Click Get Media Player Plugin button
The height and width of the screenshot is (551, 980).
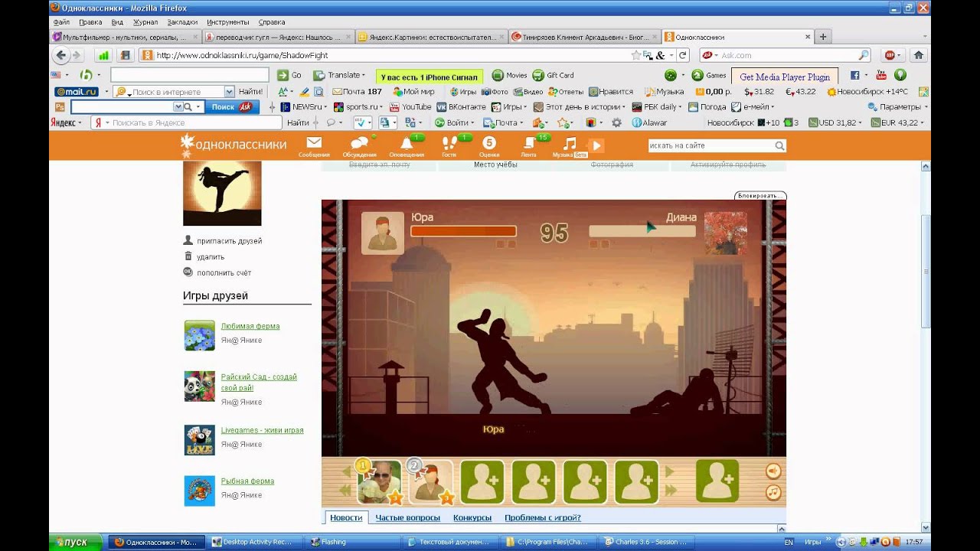(x=785, y=77)
